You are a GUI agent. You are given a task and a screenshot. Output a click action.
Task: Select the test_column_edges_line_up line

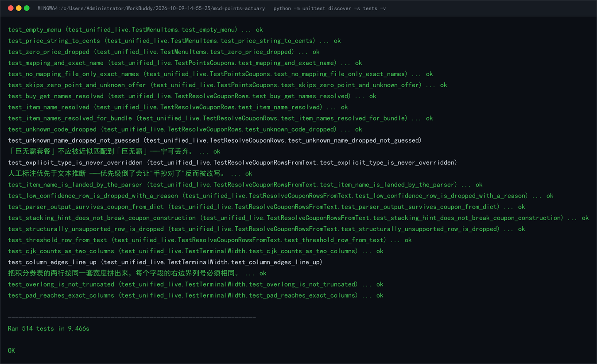[x=165, y=262]
